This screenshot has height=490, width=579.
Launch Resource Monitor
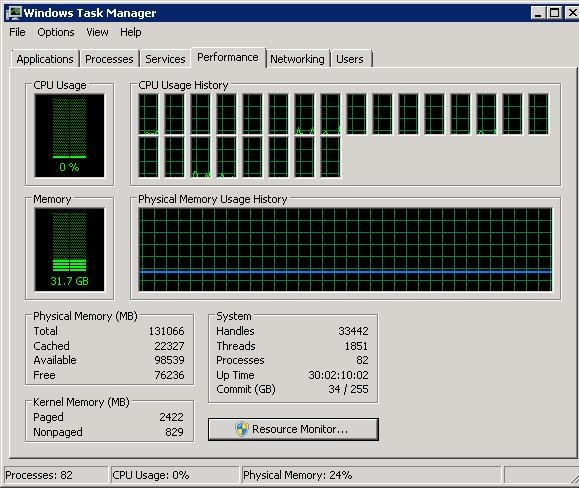click(x=293, y=429)
